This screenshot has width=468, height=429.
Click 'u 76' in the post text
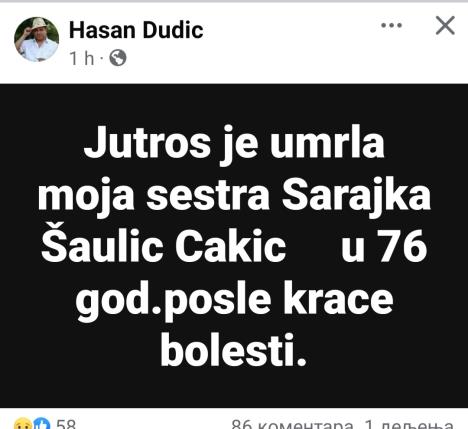pyautogui.click(x=384, y=246)
